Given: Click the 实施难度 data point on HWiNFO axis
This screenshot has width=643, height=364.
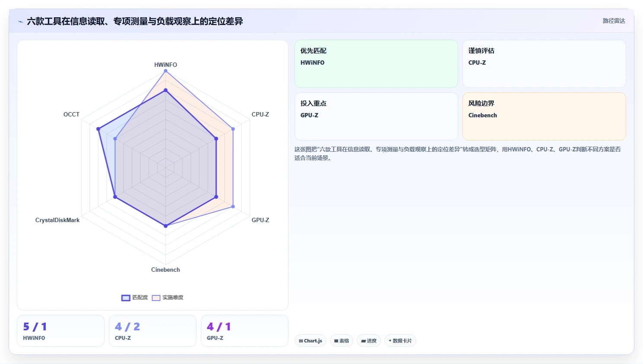Looking at the screenshot, I should [x=165, y=71].
